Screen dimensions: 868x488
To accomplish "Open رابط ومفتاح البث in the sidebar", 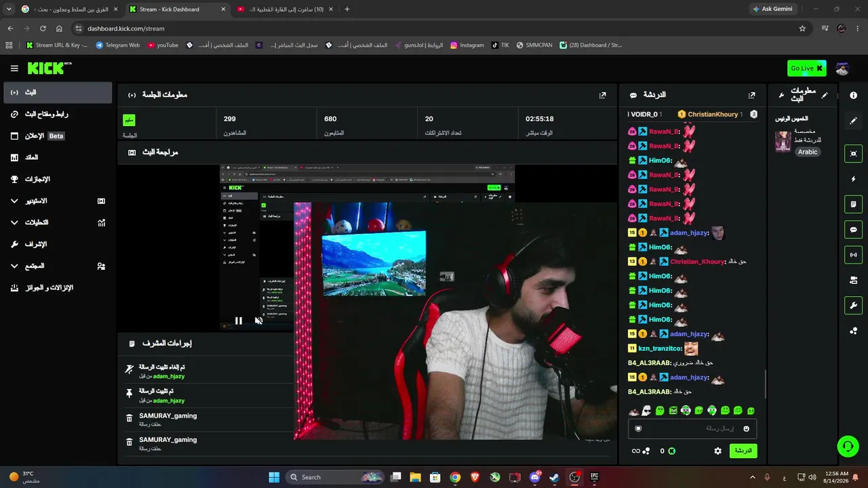I will pyautogui.click(x=58, y=114).
